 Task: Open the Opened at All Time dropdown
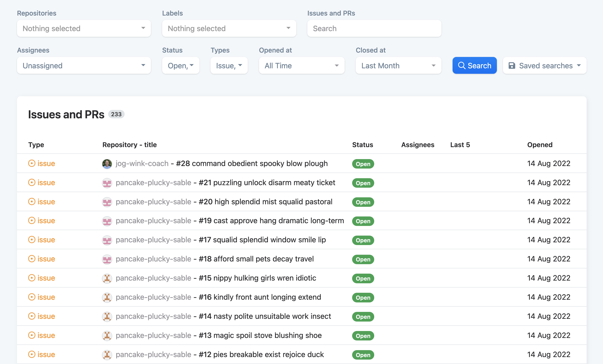tap(301, 65)
